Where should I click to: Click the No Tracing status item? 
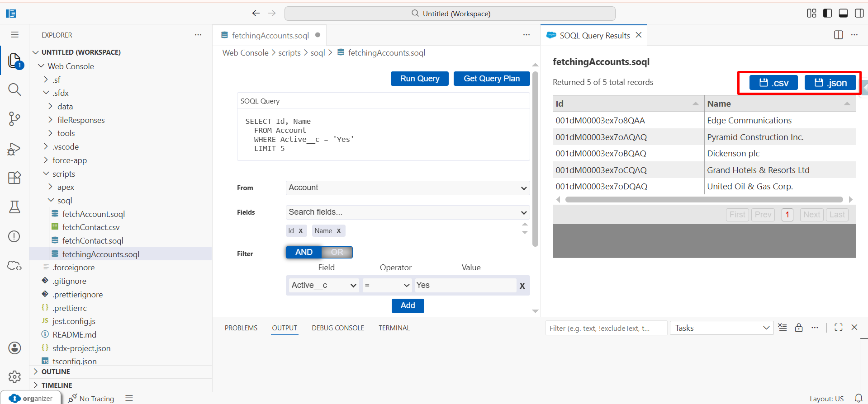(x=91, y=398)
